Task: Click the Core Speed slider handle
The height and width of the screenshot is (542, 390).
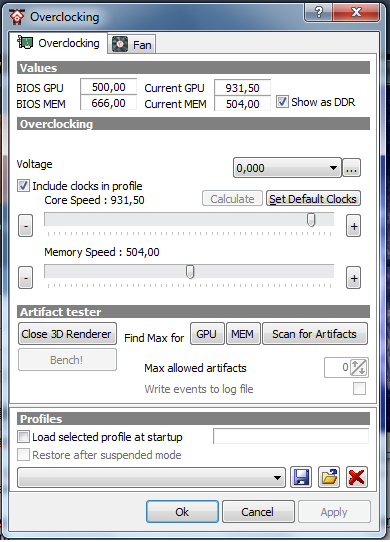Action: (311, 220)
